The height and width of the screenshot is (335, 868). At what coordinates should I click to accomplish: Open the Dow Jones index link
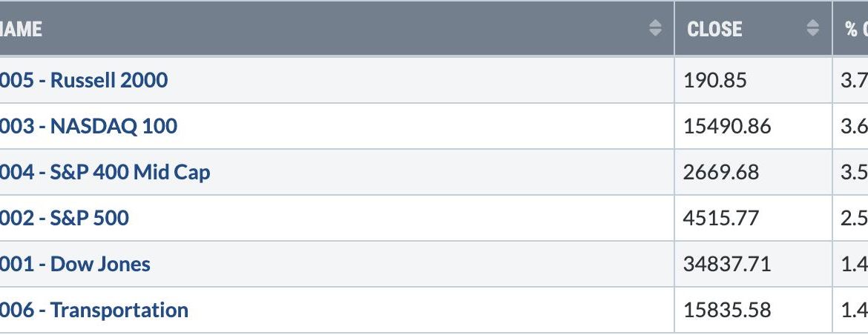[75, 264]
